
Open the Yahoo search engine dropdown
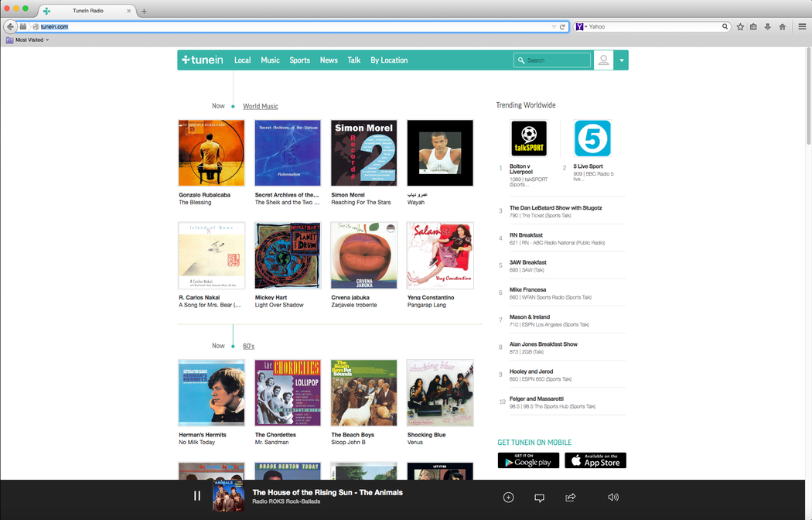pos(581,26)
